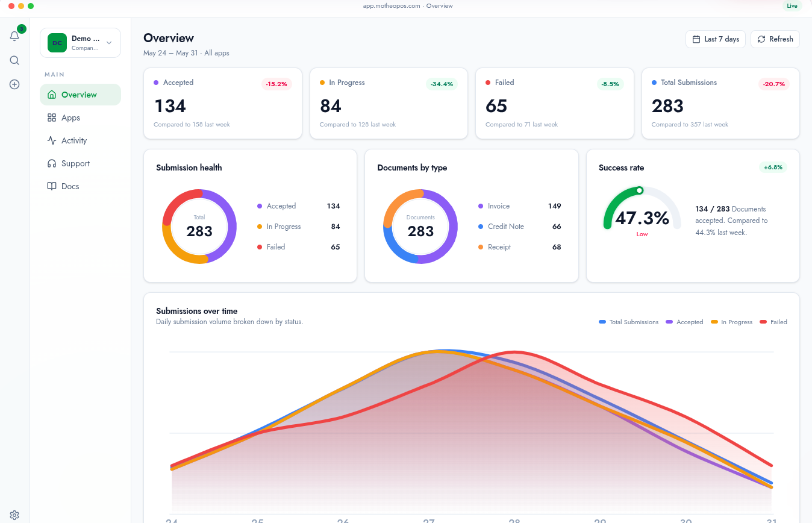This screenshot has width=812, height=523.
Task: Click the calendar icon in Last 7 days
Action: pos(696,39)
